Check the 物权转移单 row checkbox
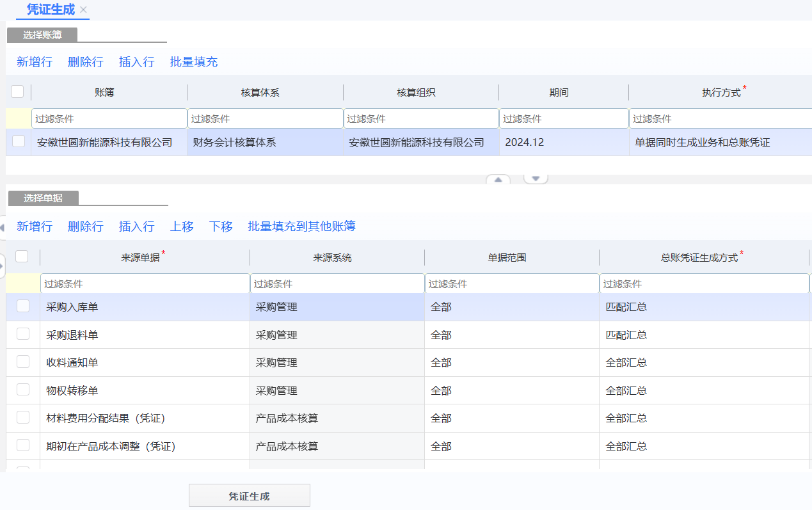This screenshot has height=510, width=812. (x=23, y=389)
